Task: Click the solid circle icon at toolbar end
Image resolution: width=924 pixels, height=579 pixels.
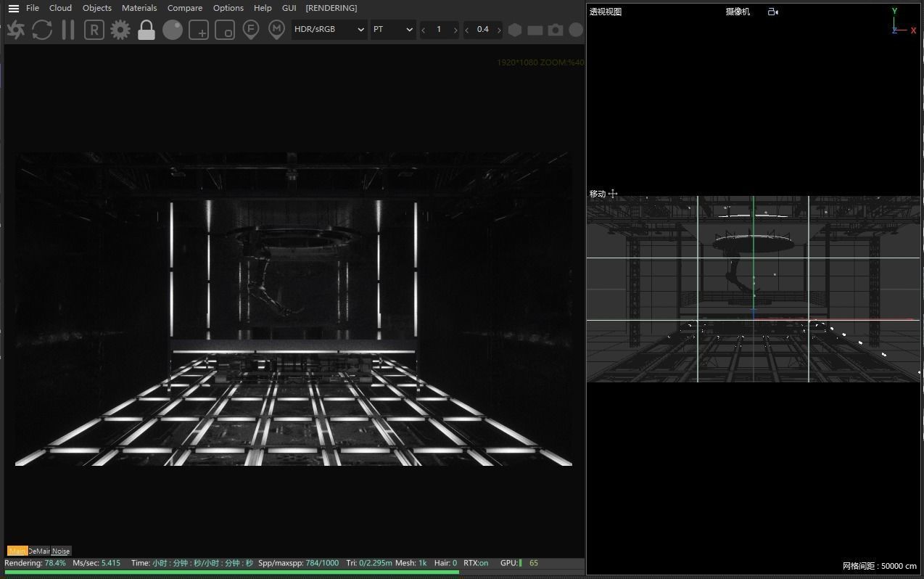Action: click(576, 30)
